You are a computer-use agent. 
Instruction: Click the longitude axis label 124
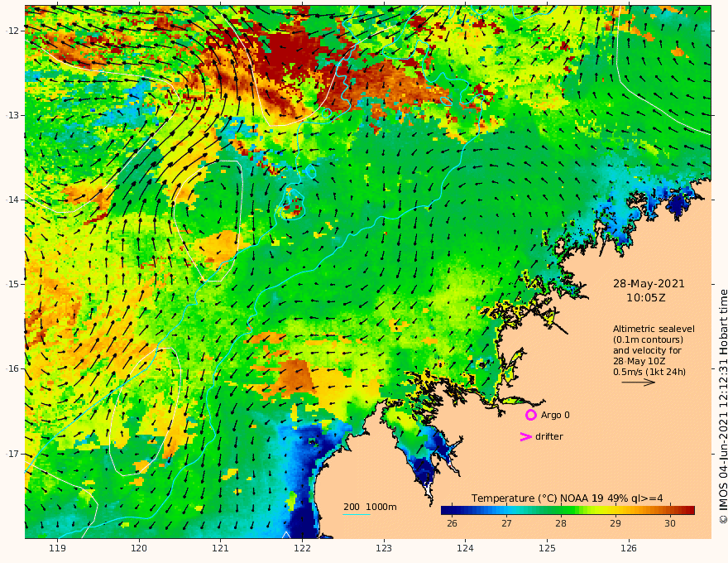pyautogui.click(x=465, y=549)
